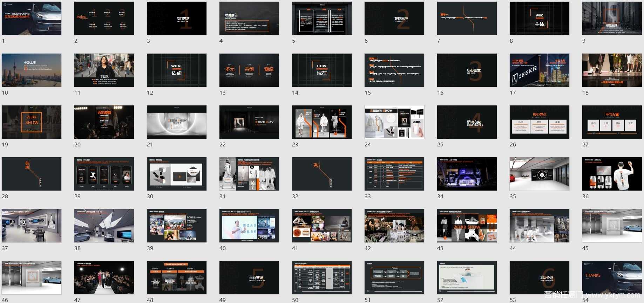Select slide 17 ZEEKR logo night city thumbnail
644x303 pixels.
[540, 70]
